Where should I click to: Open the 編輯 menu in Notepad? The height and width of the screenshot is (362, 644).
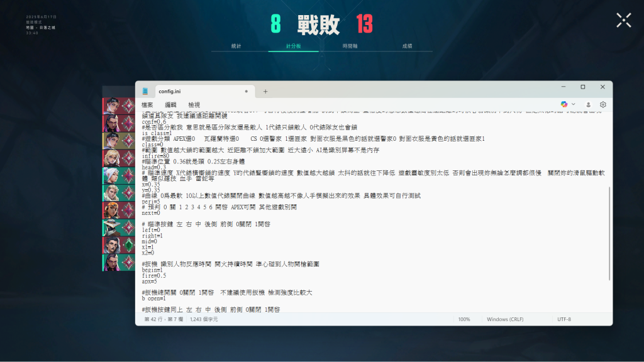[x=170, y=105]
